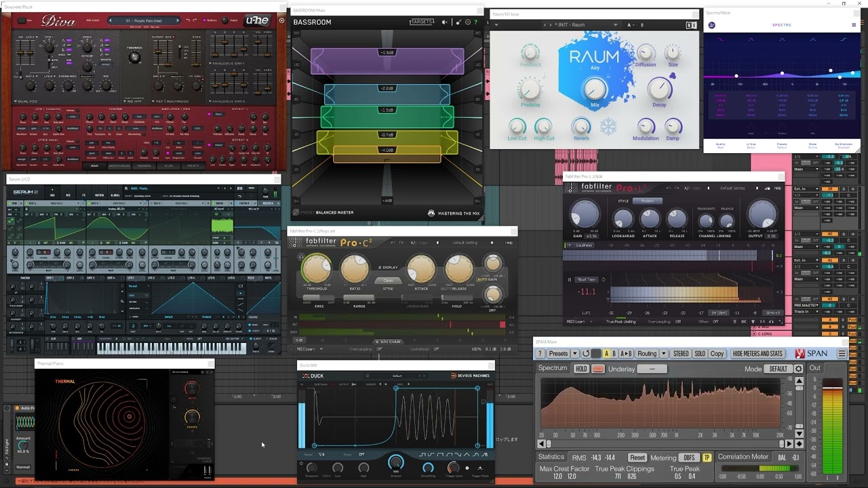Viewport: 868px width, 488px height.
Task: Click the SPAN Routing button
Action: pyautogui.click(x=647, y=354)
